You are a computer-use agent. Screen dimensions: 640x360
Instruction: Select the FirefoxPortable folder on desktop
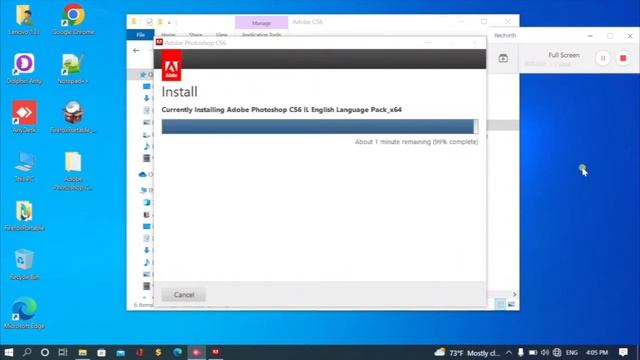click(x=24, y=216)
